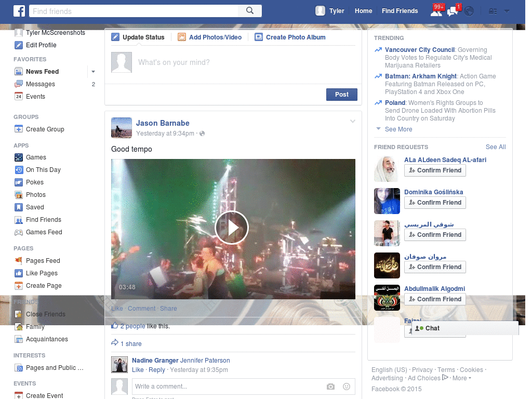
Task: Open the account menu arrow in the top bar
Action: coord(507,11)
